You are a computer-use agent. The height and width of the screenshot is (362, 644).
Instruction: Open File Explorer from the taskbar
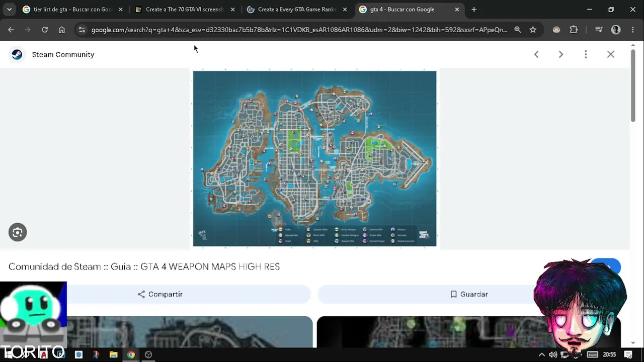point(113,354)
